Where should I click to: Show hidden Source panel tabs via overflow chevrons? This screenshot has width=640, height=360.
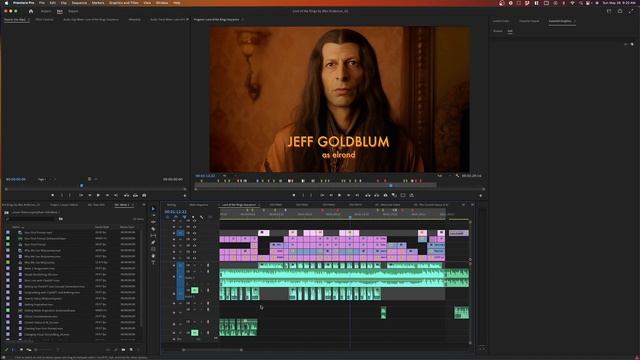pyautogui.click(x=187, y=19)
